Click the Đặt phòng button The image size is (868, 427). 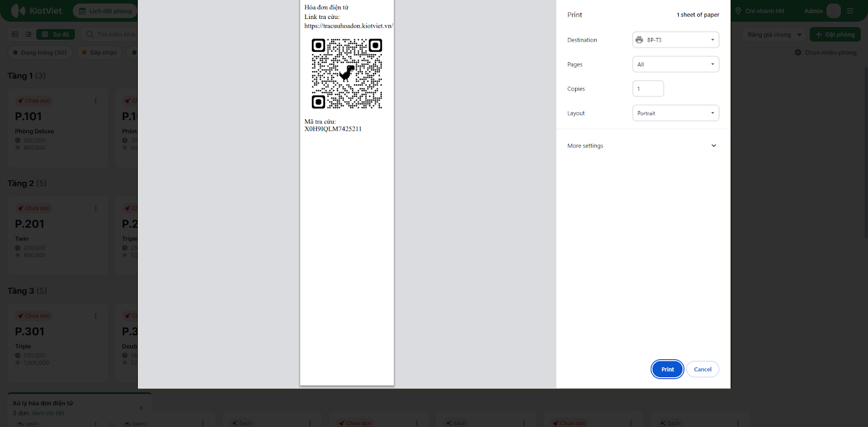(x=835, y=35)
